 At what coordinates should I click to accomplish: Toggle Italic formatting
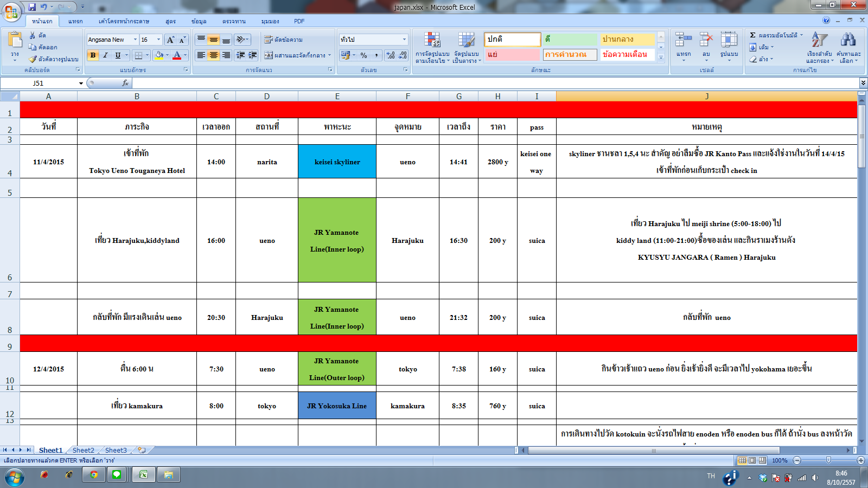pos(105,55)
